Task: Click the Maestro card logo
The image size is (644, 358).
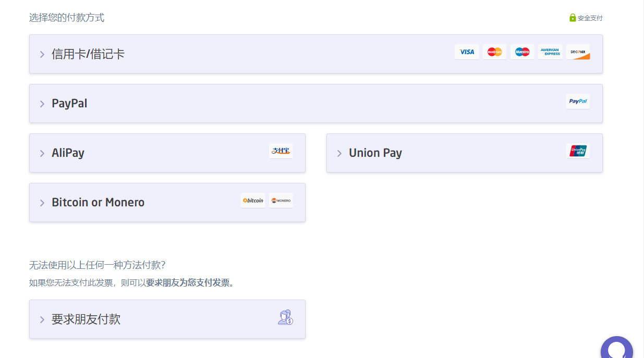Action: pos(522,52)
